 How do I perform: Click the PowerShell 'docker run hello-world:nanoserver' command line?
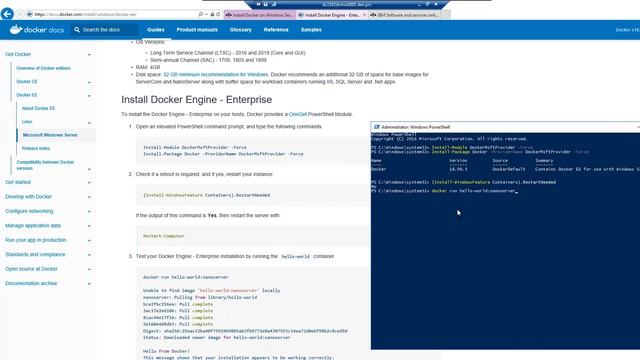(474, 191)
